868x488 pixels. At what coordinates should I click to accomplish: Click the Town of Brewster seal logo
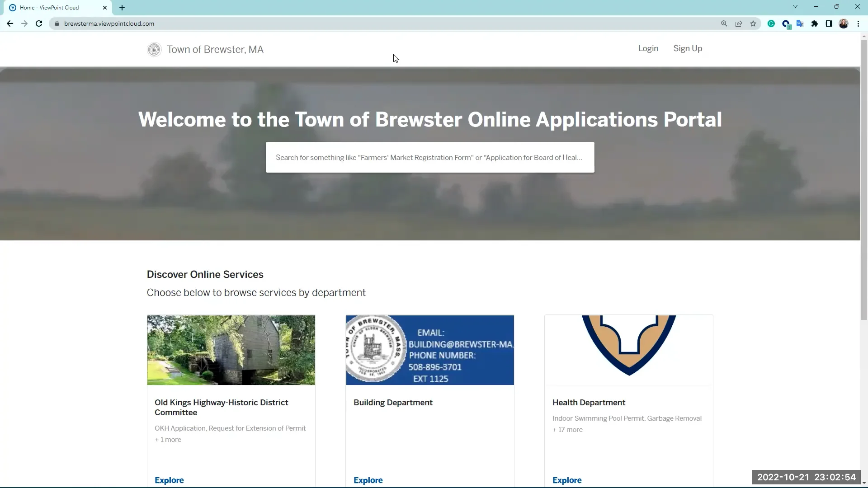(x=154, y=49)
